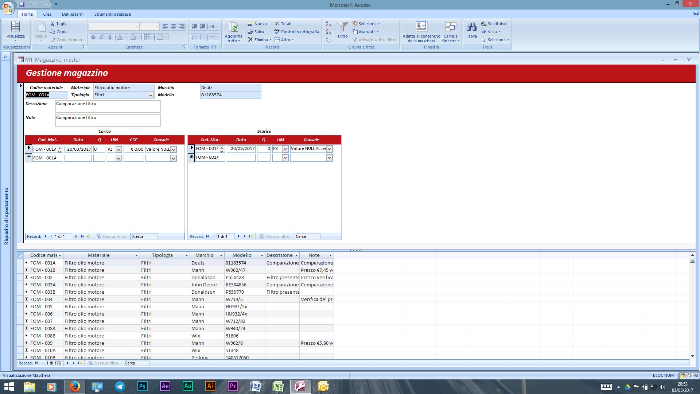Viewport: 700px width, 394px height.
Task: Click the Altro button in Record group
Action: pos(283,40)
